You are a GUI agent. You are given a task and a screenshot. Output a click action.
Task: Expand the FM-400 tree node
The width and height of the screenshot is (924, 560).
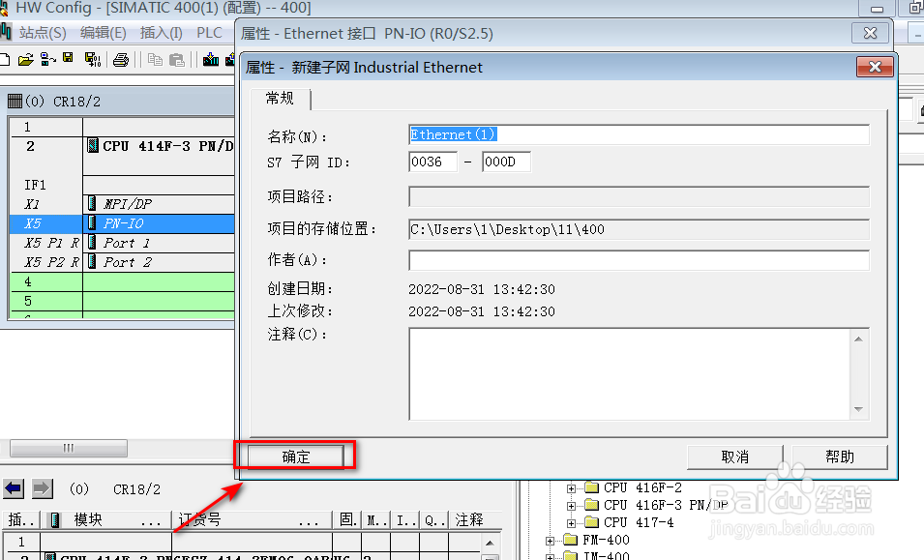(x=550, y=540)
